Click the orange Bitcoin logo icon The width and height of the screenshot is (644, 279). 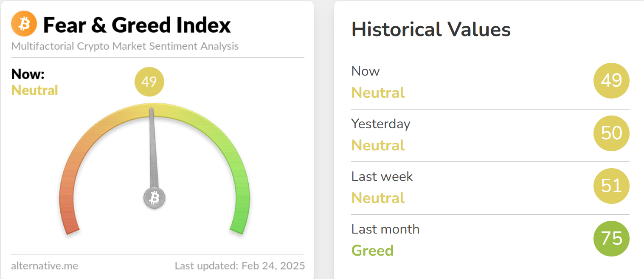[x=24, y=24]
